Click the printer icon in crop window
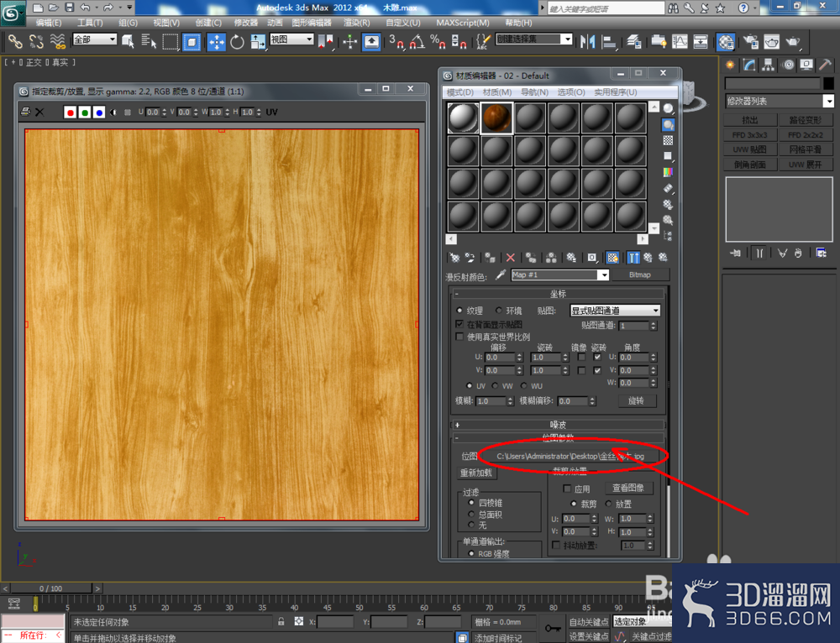This screenshot has width=840, height=643. click(x=25, y=112)
